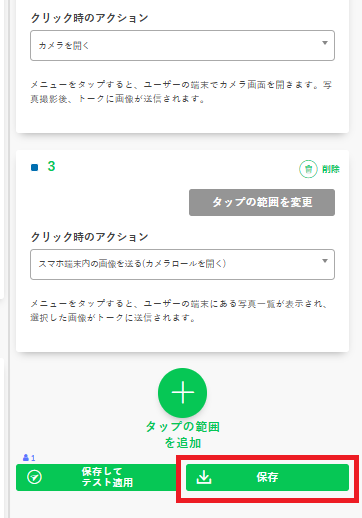The width and height of the screenshot is (362, 518).
Task: Click the blue square marker beside number 3
Action: click(x=35, y=167)
